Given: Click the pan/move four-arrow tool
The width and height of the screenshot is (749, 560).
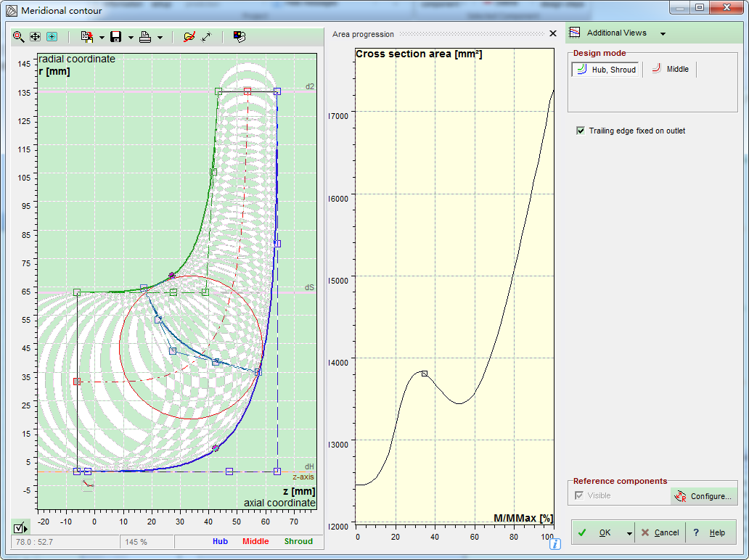Looking at the screenshot, I should (x=36, y=37).
